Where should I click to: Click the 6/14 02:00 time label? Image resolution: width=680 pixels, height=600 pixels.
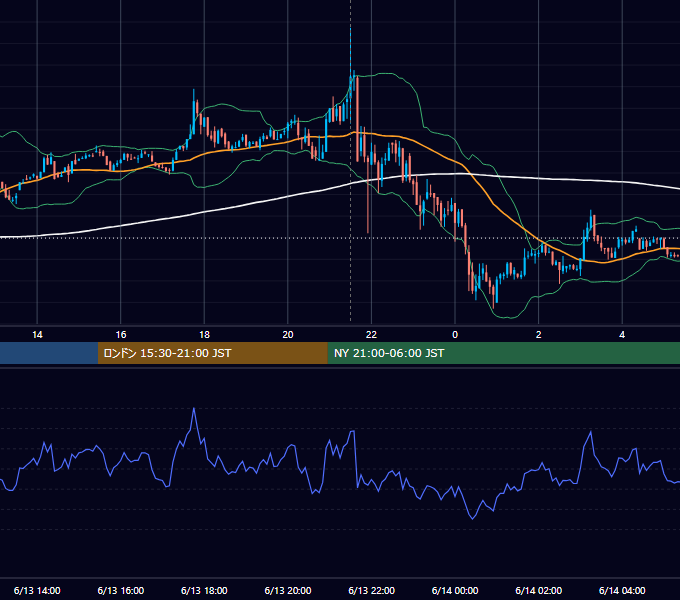pyautogui.click(x=538, y=590)
